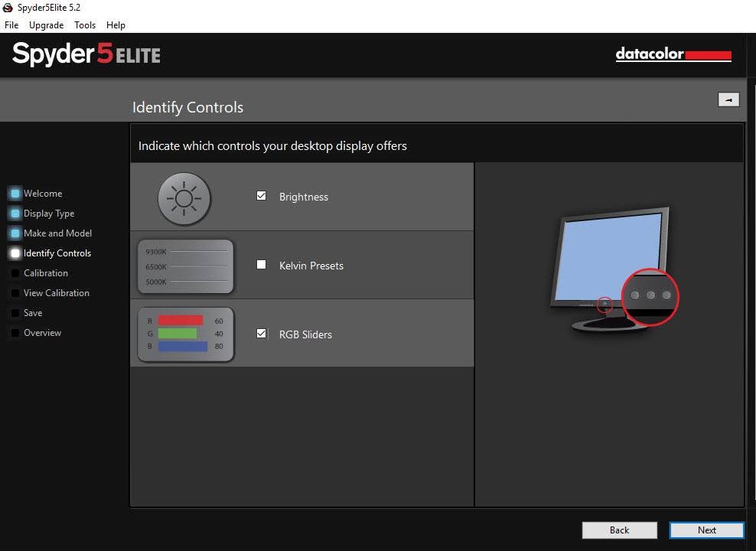Open the Help menu

pos(116,25)
